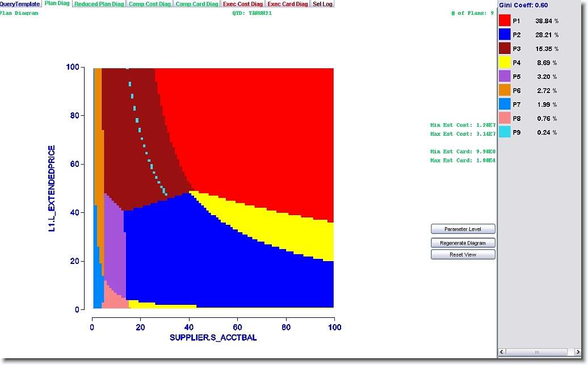Click the Parameter Level button
The image size is (588, 365).
point(463,229)
